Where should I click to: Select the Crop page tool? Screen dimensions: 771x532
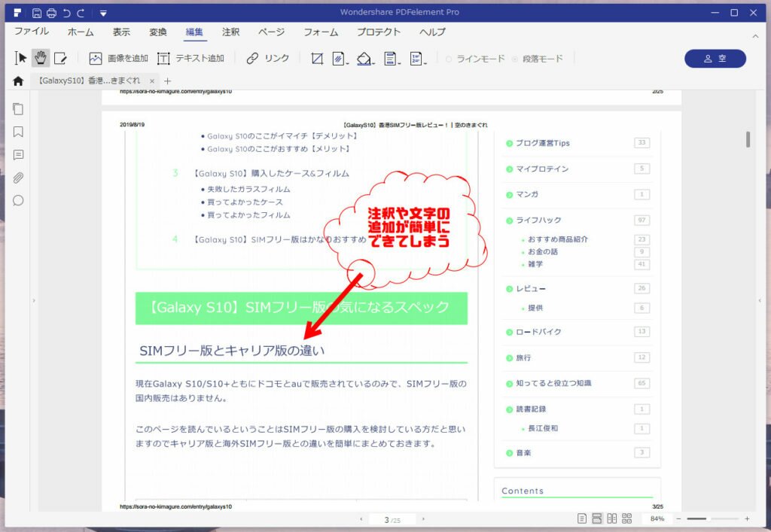pos(317,59)
